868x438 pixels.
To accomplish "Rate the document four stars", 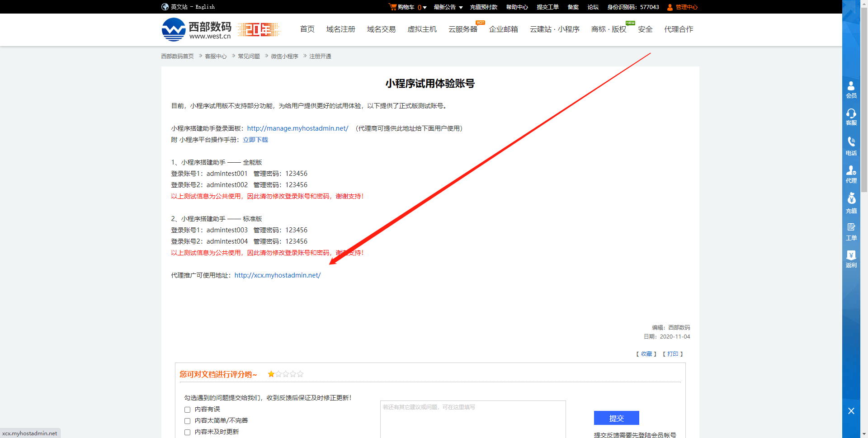I will [x=293, y=374].
